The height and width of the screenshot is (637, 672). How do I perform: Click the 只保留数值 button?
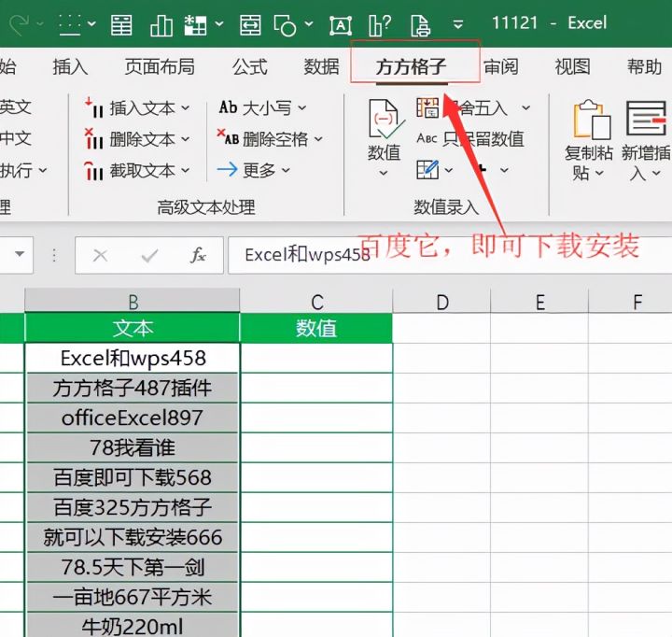click(470, 139)
